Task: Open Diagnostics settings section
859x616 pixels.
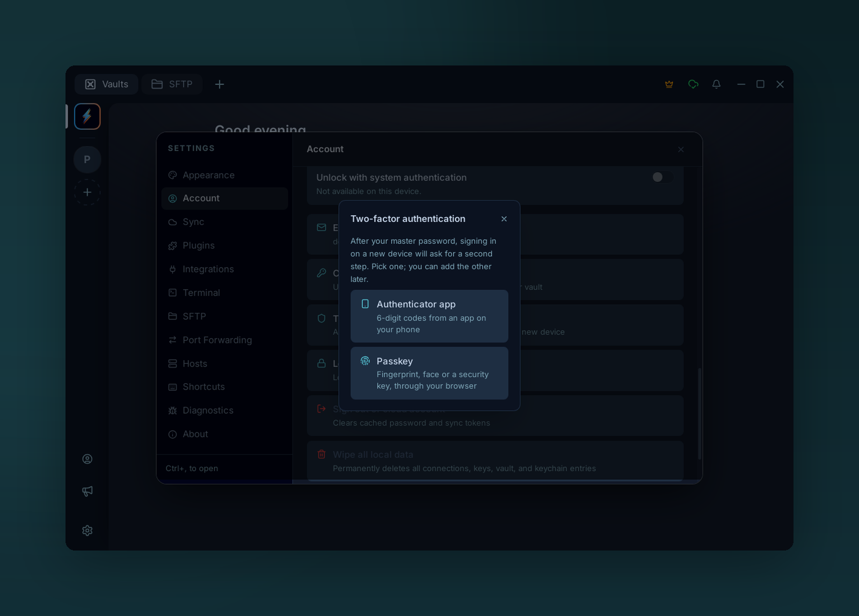Action: 224,410
